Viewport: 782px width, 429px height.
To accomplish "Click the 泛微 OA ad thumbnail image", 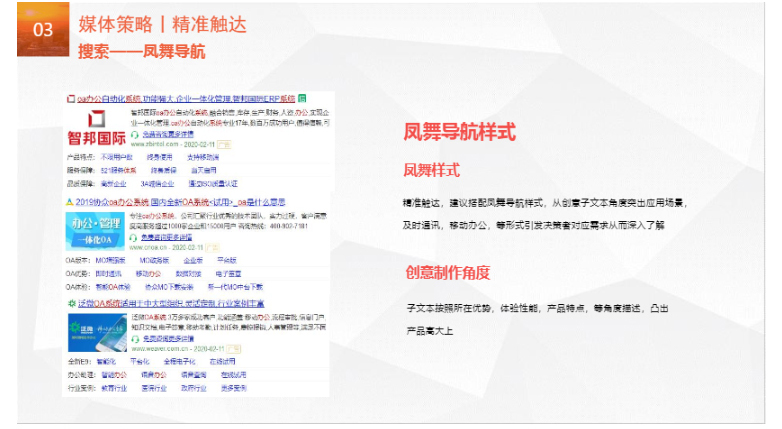I will pos(96,330).
